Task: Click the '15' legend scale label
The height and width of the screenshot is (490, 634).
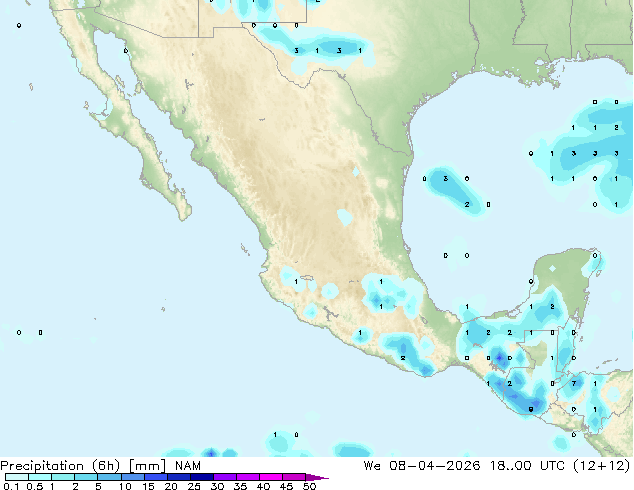Action: [x=148, y=486]
